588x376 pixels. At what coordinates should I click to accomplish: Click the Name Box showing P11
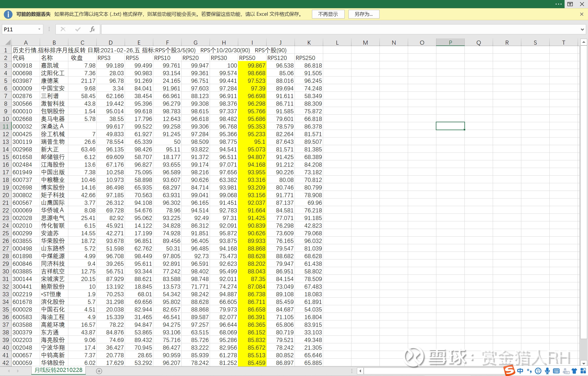[x=20, y=29]
